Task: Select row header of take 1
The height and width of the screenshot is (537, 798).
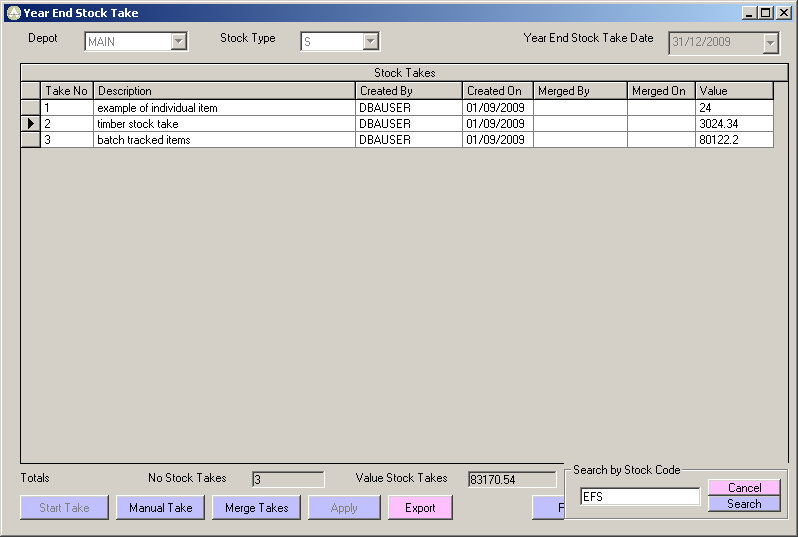Action: (31, 107)
